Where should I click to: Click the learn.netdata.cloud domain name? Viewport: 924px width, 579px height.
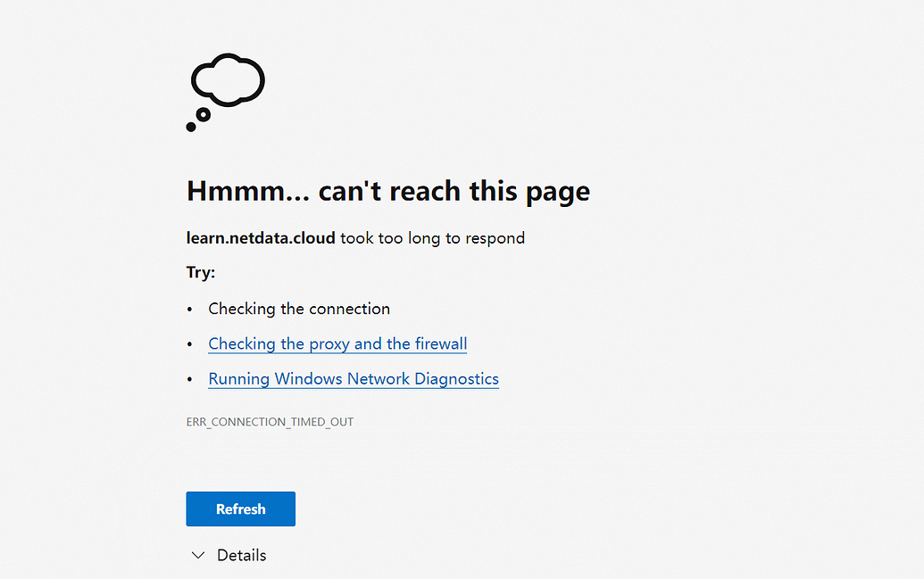(x=261, y=237)
